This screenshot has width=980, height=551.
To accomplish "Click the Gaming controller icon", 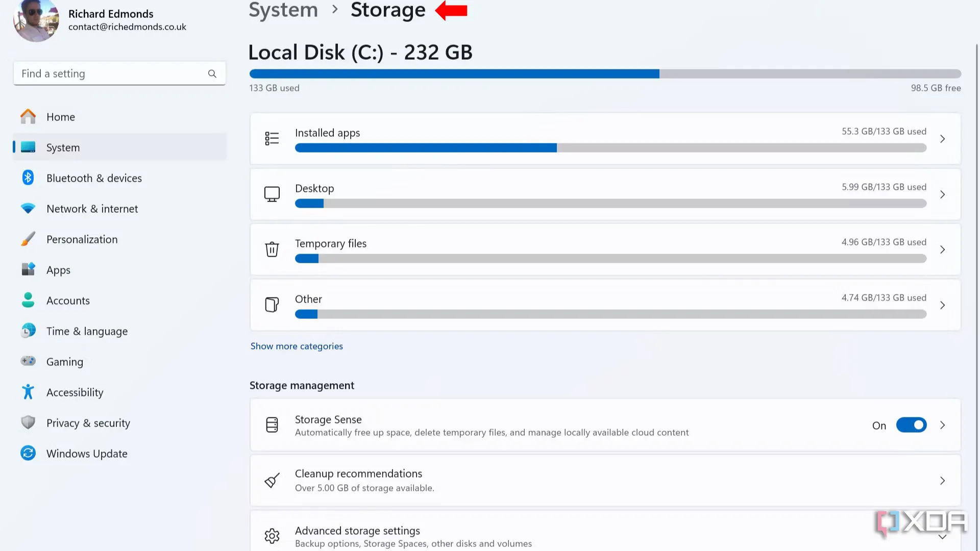I will [x=28, y=361].
